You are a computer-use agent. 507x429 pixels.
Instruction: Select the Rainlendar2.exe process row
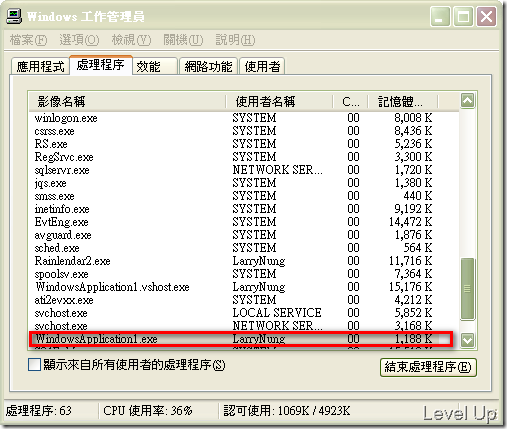tap(244, 261)
